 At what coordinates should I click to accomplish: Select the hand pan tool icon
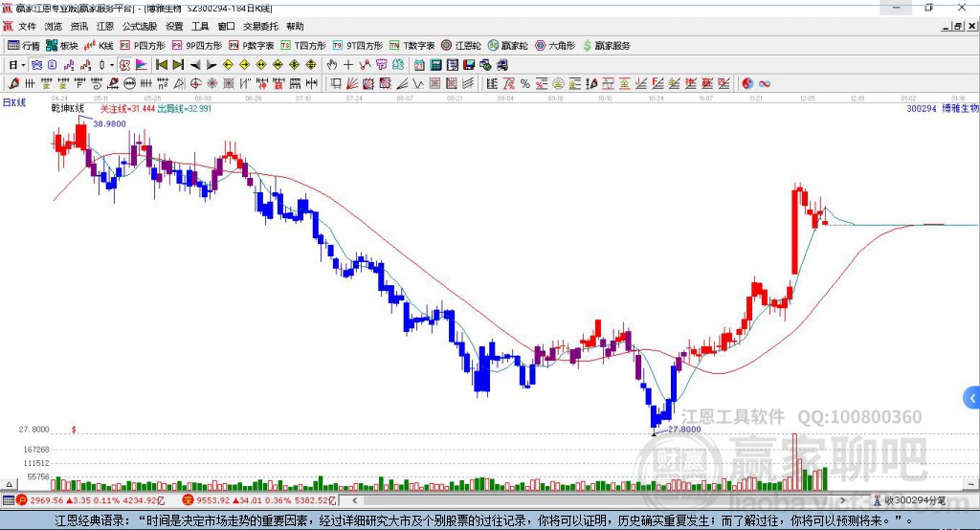[332, 64]
